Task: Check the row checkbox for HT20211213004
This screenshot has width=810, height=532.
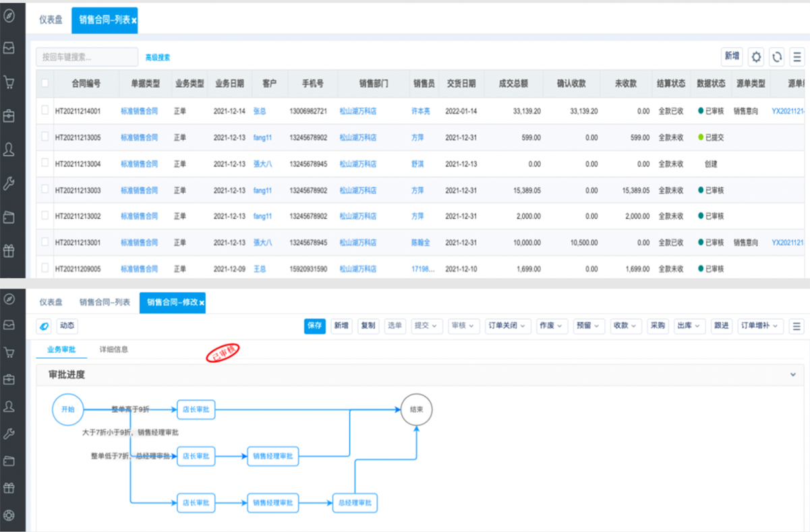Action: tap(45, 162)
